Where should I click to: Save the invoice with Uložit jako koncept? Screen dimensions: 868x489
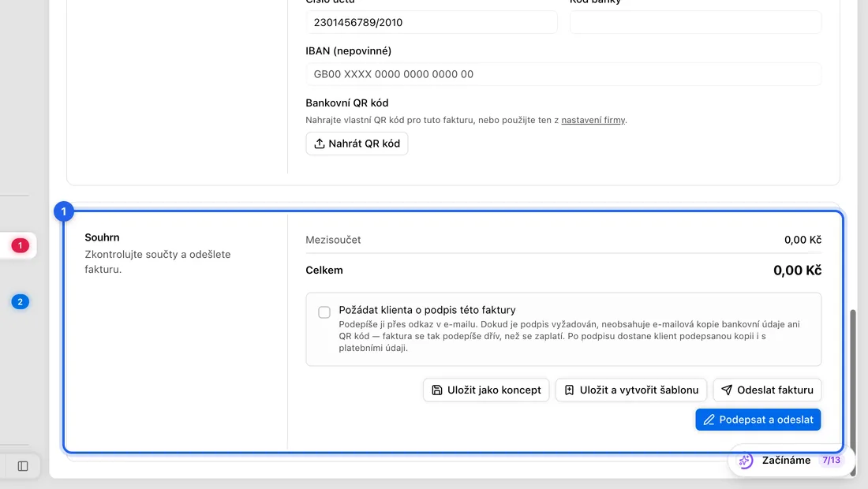(x=486, y=390)
